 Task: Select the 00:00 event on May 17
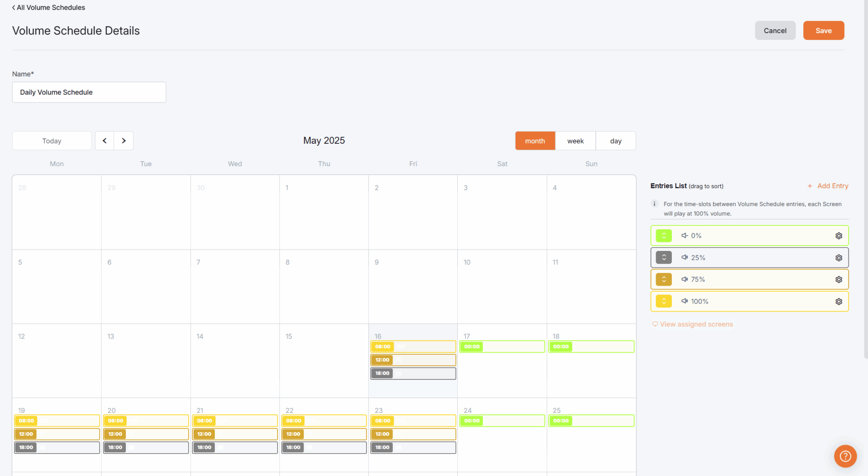pyautogui.click(x=502, y=347)
